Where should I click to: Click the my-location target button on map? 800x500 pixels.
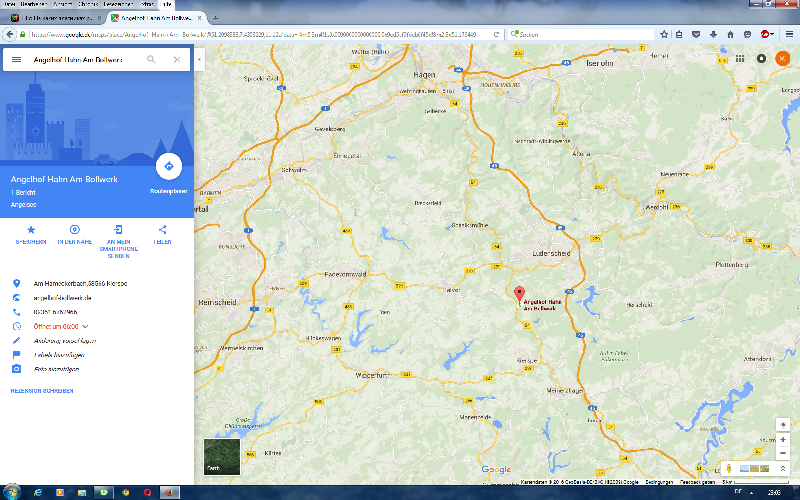[783, 424]
